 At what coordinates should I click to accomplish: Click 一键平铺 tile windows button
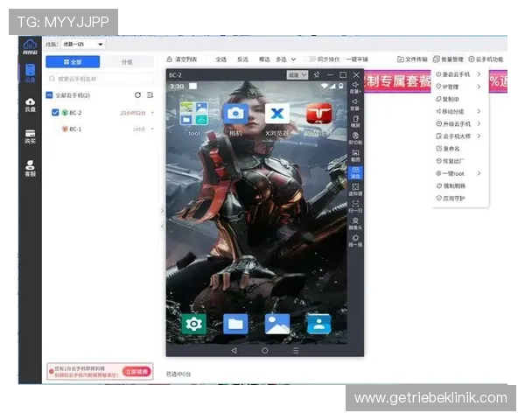coord(357,59)
